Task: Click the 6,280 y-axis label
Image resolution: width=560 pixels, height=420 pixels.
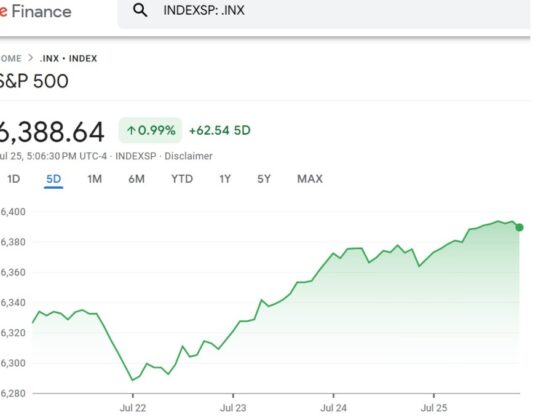Action: (x=13, y=394)
